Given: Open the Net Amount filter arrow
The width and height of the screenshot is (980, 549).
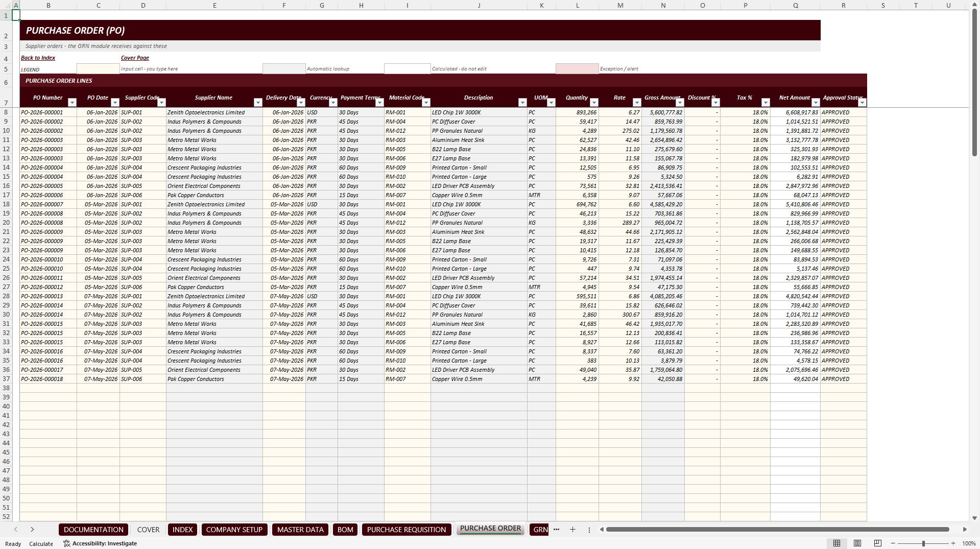Looking at the screenshot, I should click(816, 103).
